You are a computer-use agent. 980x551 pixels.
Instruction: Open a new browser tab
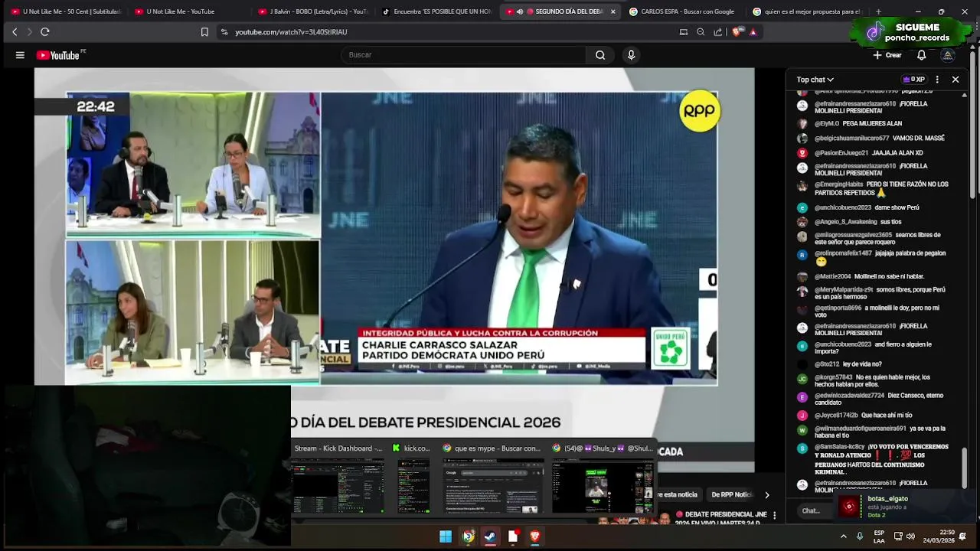[x=878, y=11]
